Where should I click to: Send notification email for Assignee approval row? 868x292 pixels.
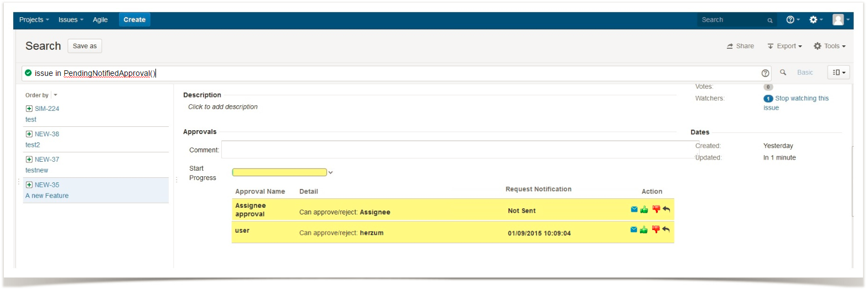tap(634, 209)
